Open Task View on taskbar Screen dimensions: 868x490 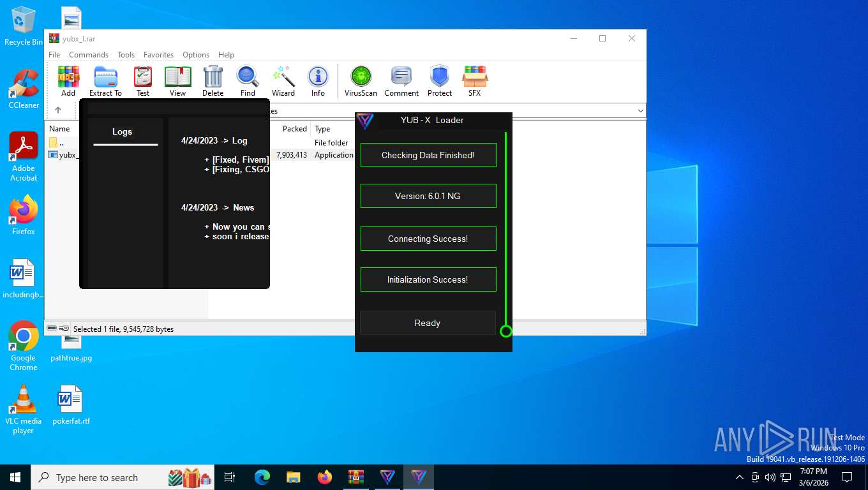(x=230, y=477)
